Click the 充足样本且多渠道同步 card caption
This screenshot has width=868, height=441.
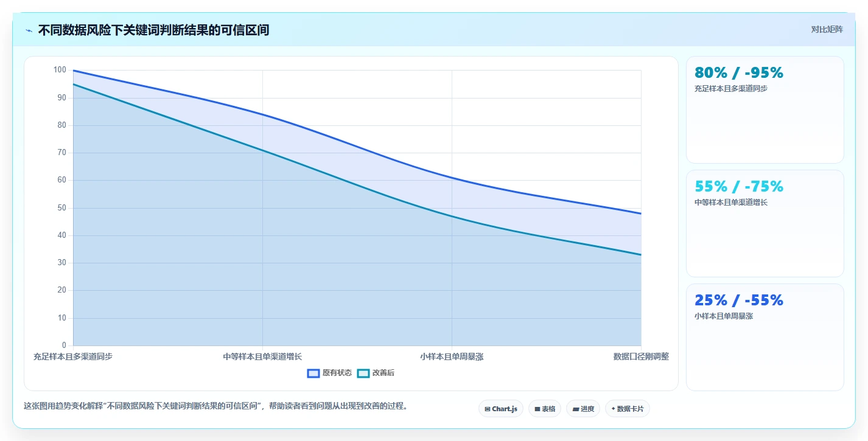pyautogui.click(x=731, y=89)
